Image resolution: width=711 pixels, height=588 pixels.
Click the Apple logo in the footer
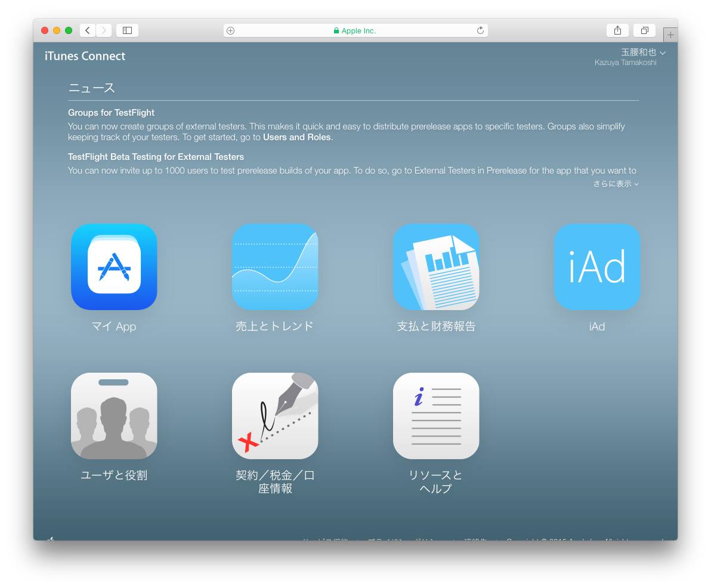click(x=51, y=539)
